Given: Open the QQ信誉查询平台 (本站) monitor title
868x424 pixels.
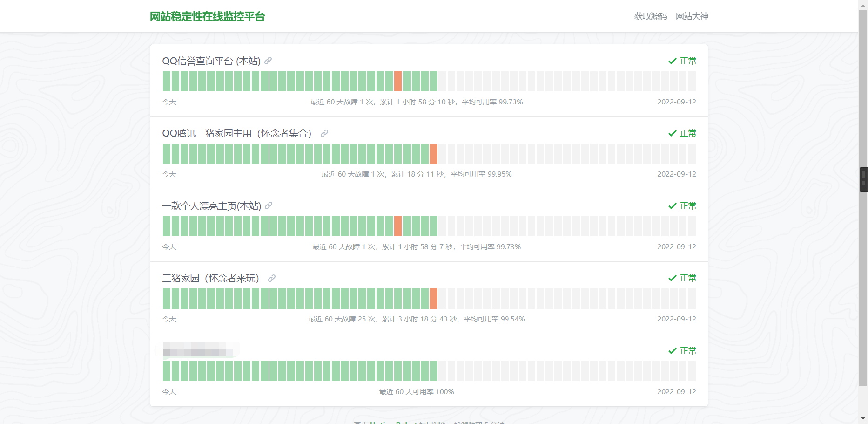Looking at the screenshot, I should coord(211,61).
